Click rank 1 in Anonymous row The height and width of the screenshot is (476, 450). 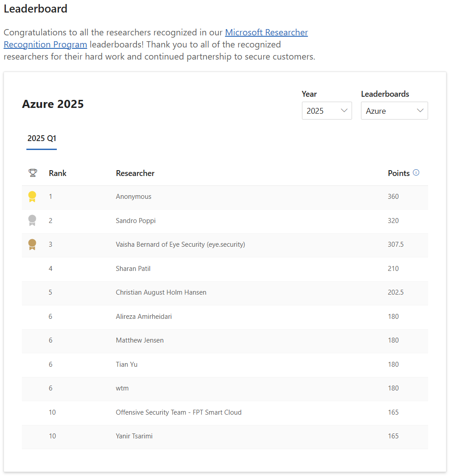pyautogui.click(x=51, y=197)
